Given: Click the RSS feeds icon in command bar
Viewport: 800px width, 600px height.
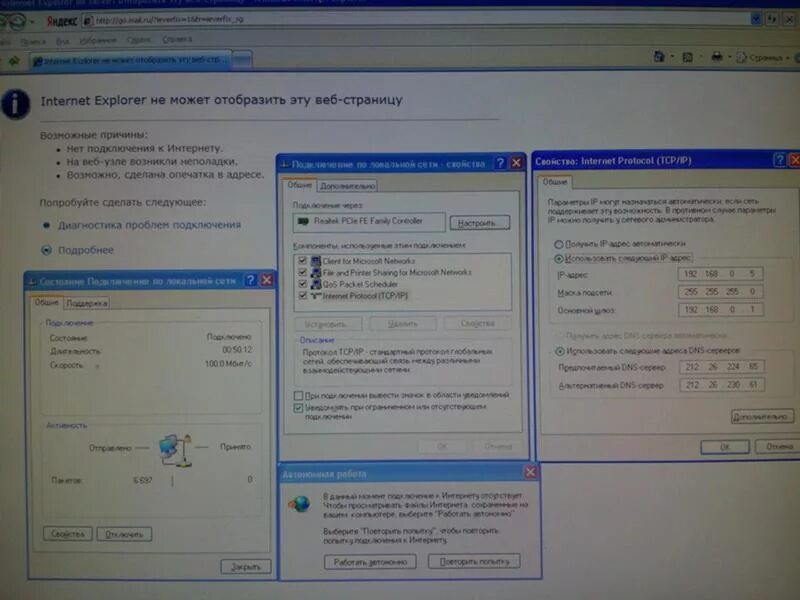Looking at the screenshot, I should point(688,57).
